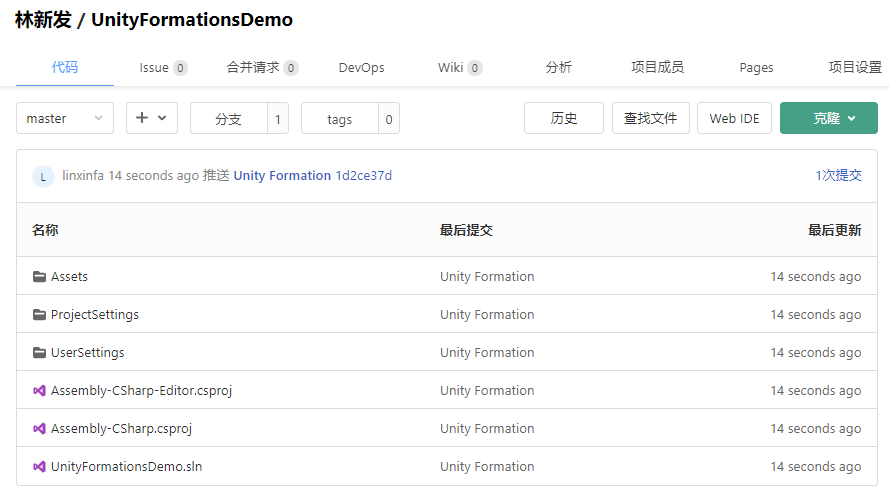The width and height of the screenshot is (889, 496).
Task: Click the branch count 1 badge
Action: pyautogui.click(x=278, y=119)
